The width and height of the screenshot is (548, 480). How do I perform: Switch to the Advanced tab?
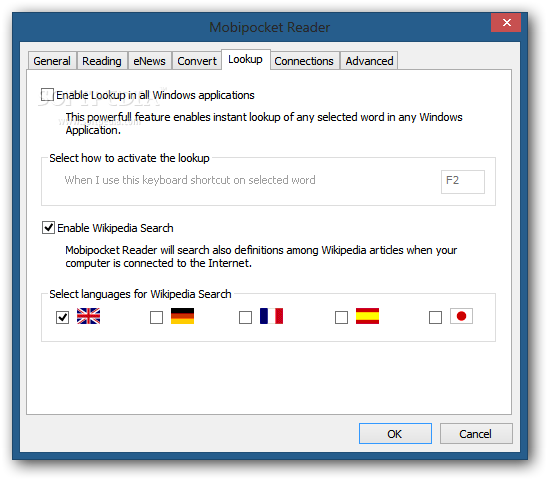pyautogui.click(x=369, y=61)
